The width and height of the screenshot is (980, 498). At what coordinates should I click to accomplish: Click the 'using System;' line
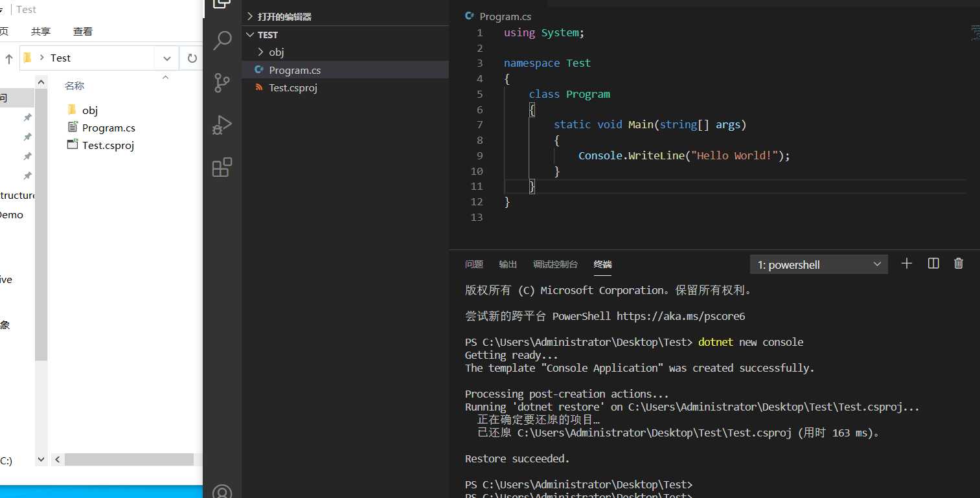pos(544,32)
